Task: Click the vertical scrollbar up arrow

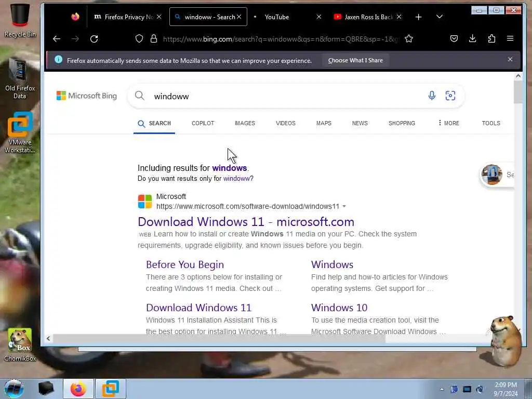Action: (518, 76)
